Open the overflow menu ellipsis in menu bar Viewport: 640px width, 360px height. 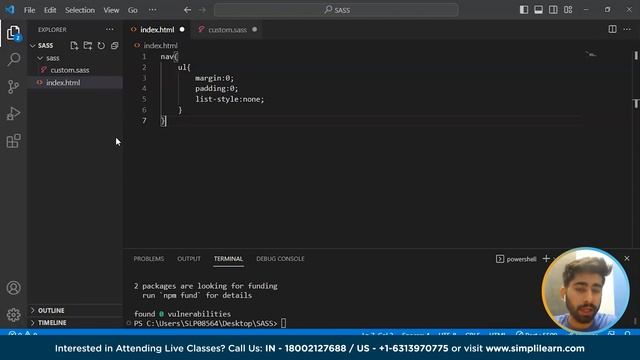coord(152,10)
